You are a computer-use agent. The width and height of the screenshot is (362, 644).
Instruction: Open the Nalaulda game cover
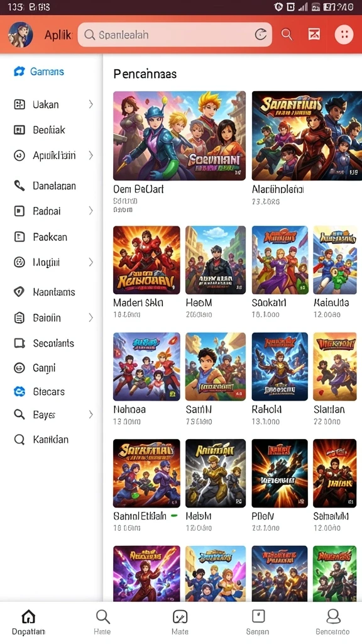coord(335,260)
